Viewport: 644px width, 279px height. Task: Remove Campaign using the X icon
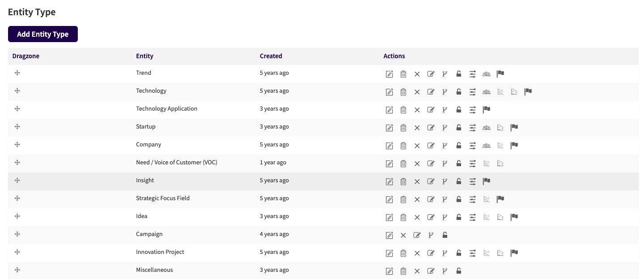(x=403, y=235)
